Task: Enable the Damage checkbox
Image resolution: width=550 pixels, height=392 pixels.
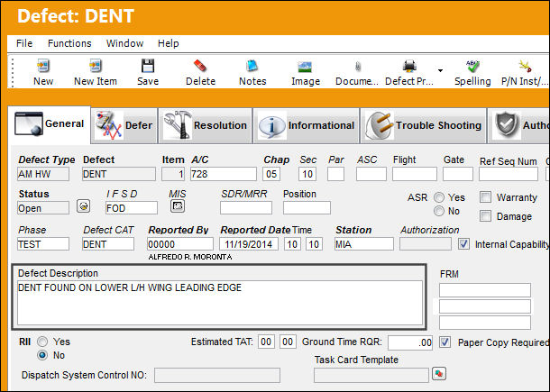Action: pos(485,216)
